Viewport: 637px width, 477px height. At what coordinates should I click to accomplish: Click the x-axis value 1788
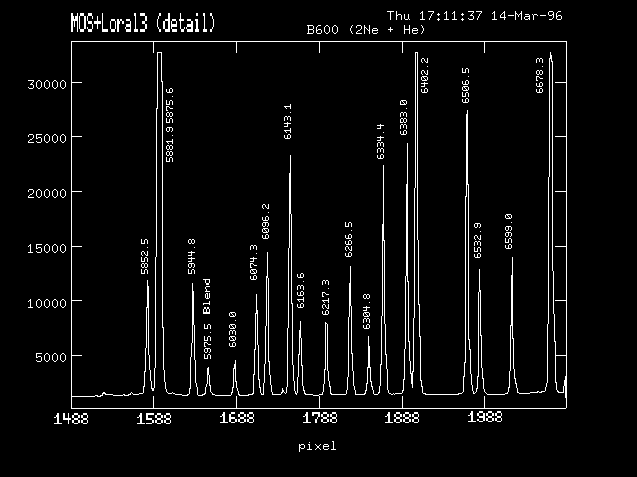(x=320, y=418)
